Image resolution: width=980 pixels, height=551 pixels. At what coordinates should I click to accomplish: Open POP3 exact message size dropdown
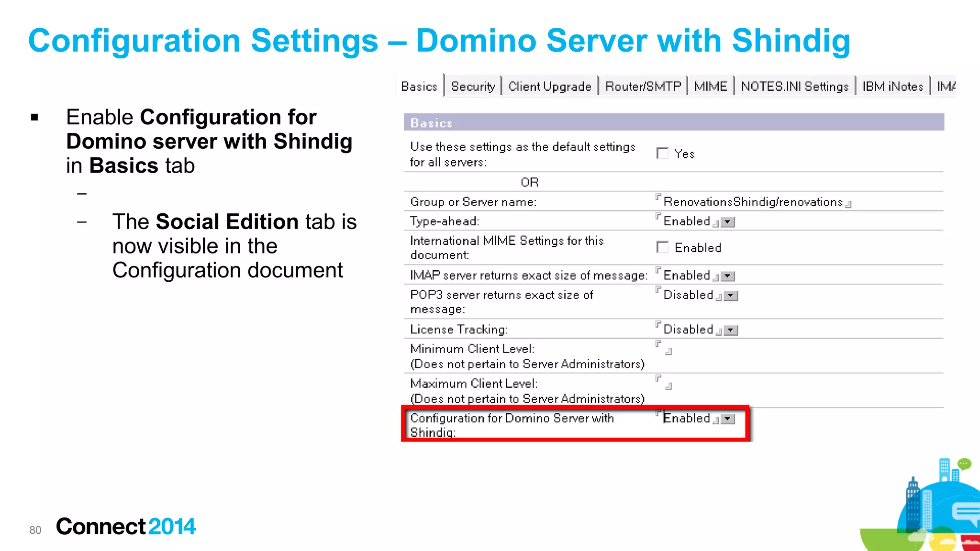click(731, 296)
